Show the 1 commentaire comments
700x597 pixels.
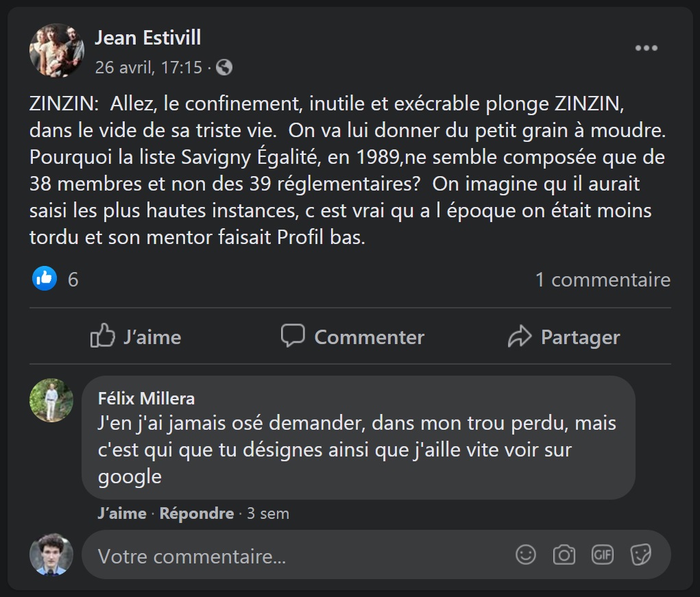(602, 280)
